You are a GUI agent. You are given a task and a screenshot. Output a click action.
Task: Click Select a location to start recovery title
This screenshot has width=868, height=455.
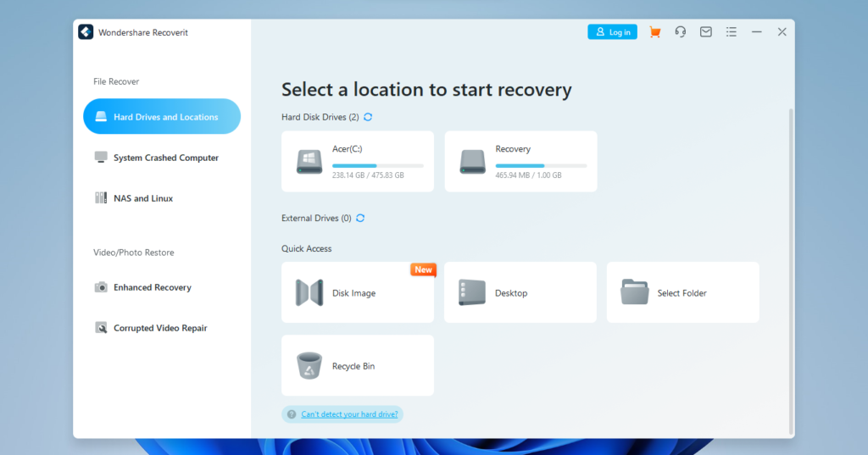(x=426, y=89)
